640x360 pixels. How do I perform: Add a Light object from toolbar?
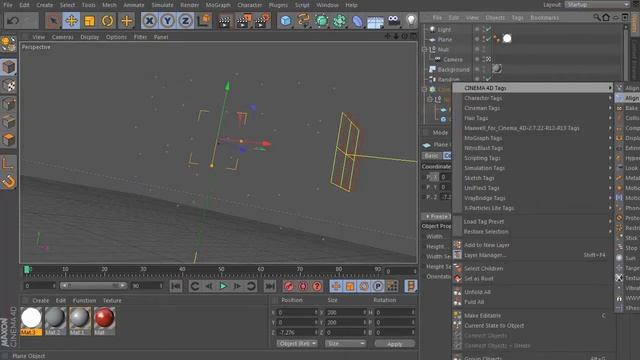[x=411, y=20]
